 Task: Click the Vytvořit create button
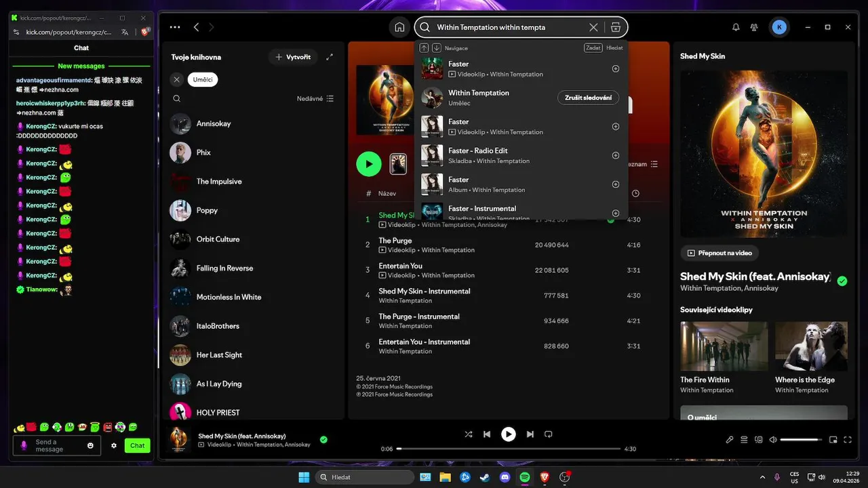tap(293, 57)
